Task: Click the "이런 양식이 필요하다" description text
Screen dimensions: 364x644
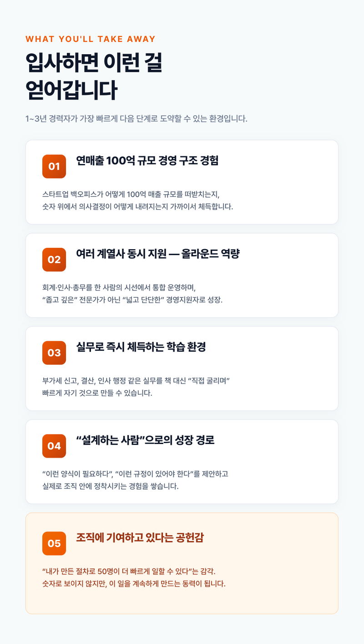Action: coord(135,480)
